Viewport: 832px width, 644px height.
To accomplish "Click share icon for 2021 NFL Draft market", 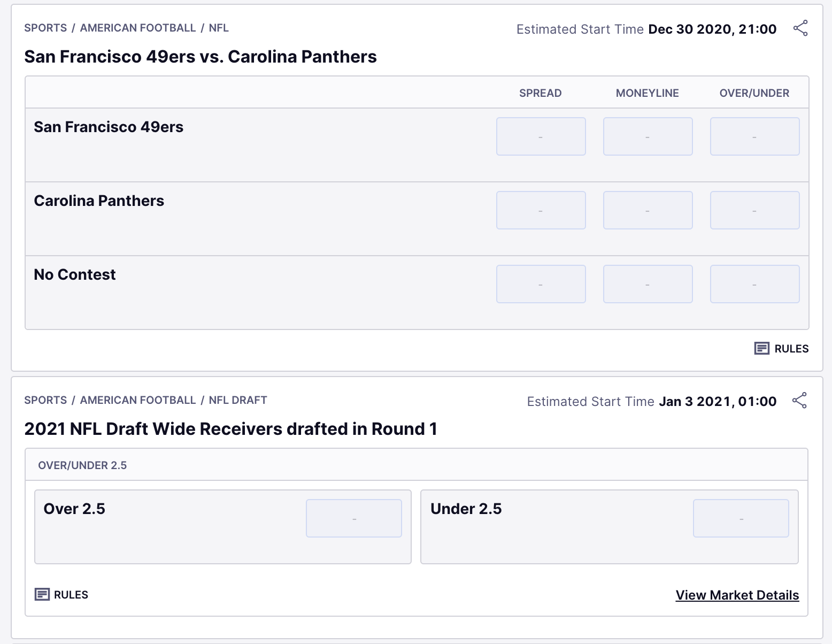I will pyautogui.click(x=799, y=401).
